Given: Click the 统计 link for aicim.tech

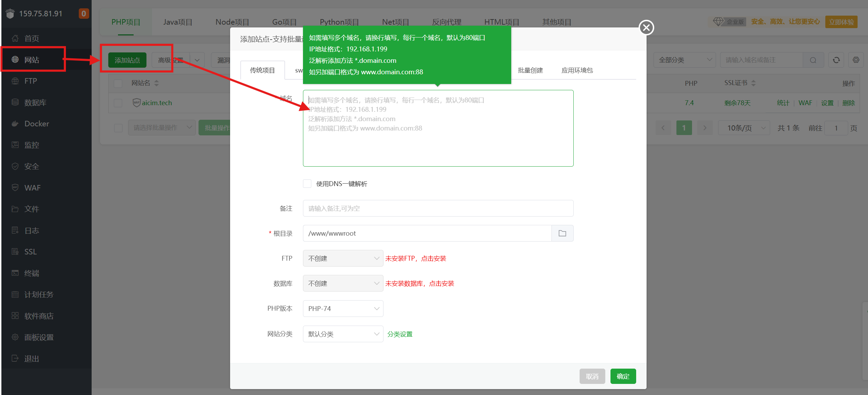Looking at the screenshot, I should click(x=783, y=103).
